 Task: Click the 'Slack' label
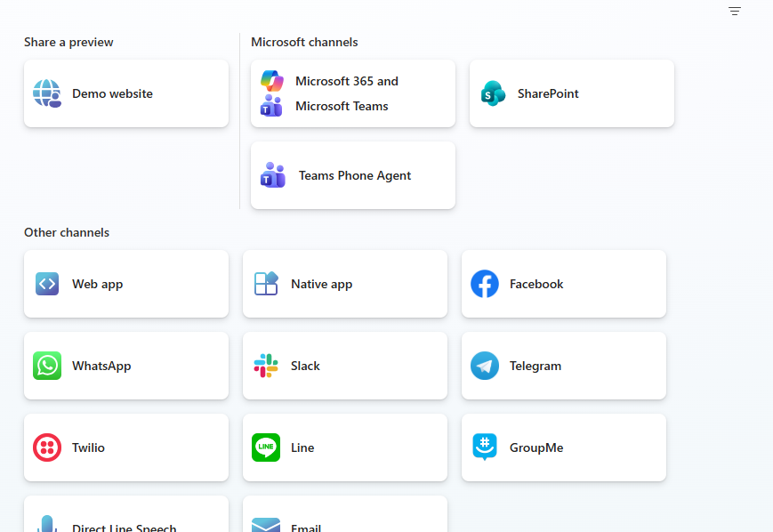coord(305,366)
